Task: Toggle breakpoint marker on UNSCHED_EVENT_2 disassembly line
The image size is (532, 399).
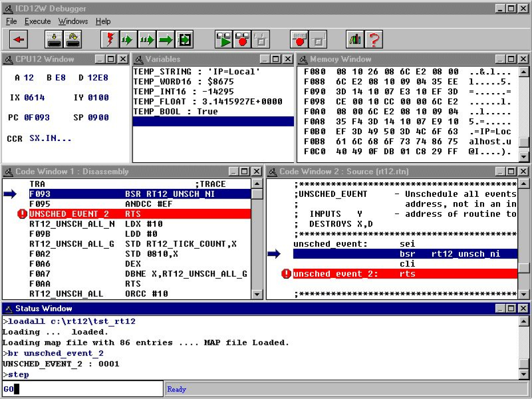Action: pyautogui.click(x=22, y=214)
